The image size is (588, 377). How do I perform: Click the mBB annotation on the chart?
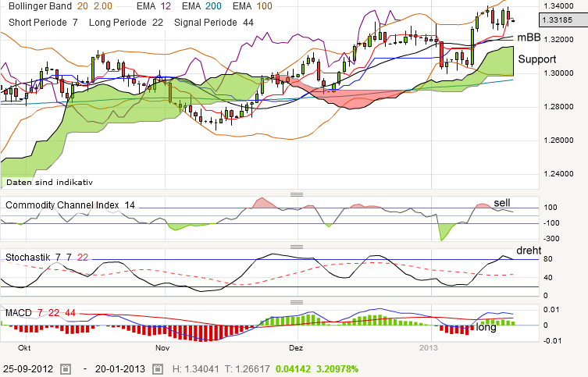coord(529,37)
